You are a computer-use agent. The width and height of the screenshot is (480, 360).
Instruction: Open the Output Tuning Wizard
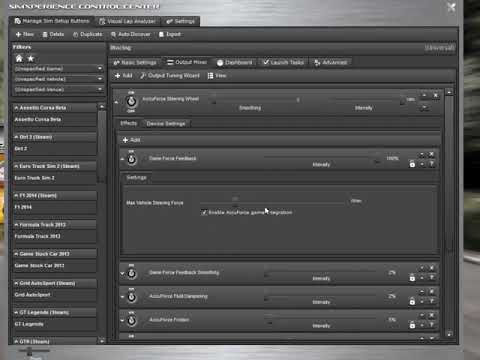pos(170,76)
